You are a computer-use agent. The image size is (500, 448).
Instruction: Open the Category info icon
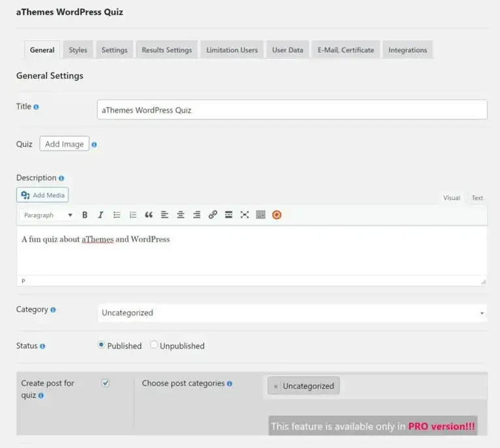click(x=53, y=310)
